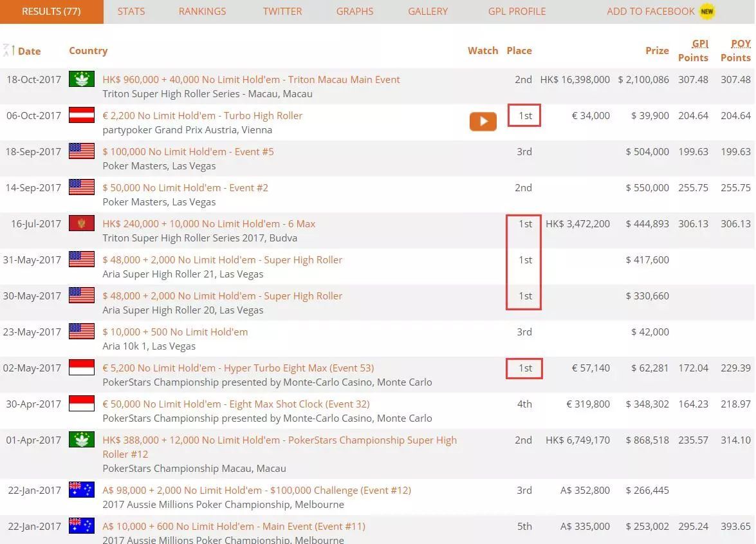The height and width of the screenshot is (544, 756).
Task: Open the Eight Max Shot Clock (Event 32) link
Action: [236, 404]
